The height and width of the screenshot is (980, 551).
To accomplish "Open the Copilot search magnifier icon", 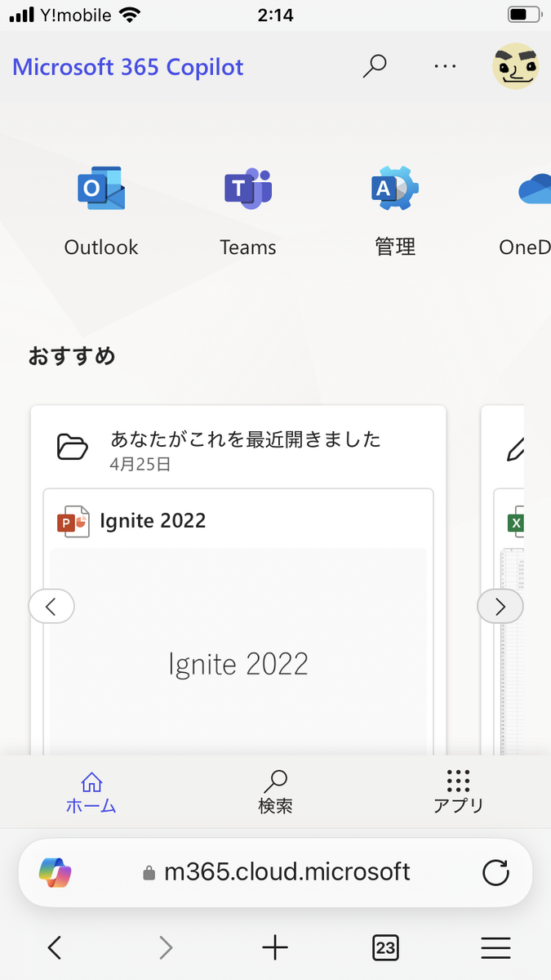I will [x=375, y=66].
